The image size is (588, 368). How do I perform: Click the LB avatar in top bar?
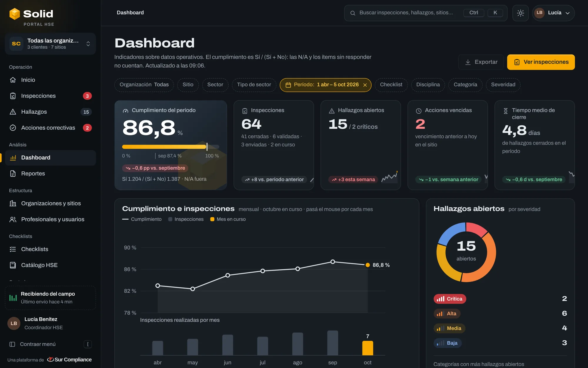pyautogui.click(x=539, y=13)
